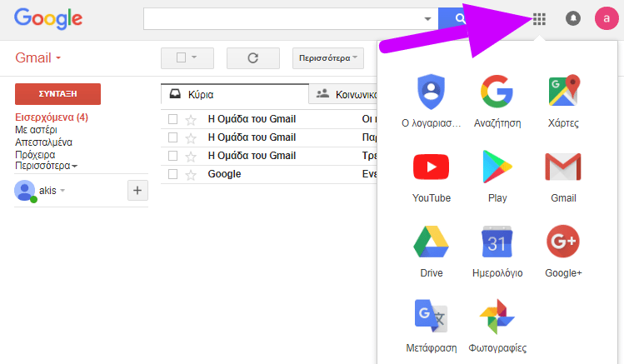This screenshot has height=364, width=624.
Task: Open the akis chat status dropdown
Action: tap(62, 191)
